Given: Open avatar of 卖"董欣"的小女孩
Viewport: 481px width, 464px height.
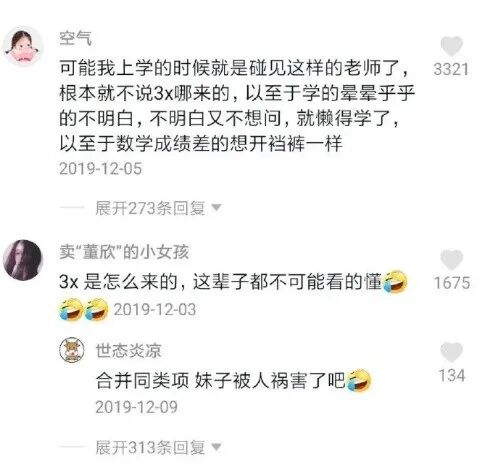Looking at the screenshot, I should click(x=23, y=260).
